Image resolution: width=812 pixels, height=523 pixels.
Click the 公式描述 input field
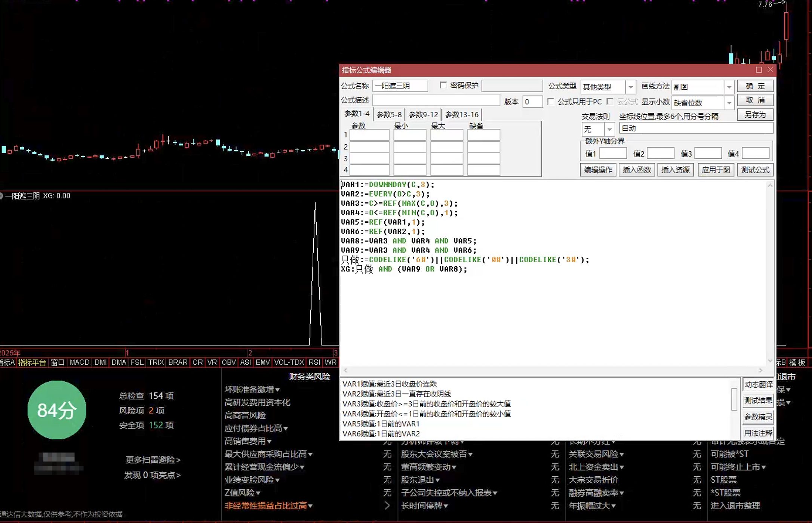tap(436, 100)
